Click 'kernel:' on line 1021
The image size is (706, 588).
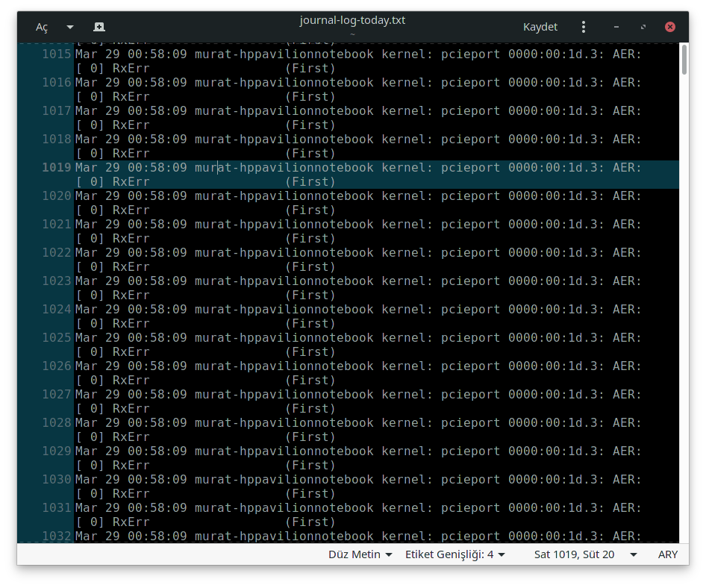click(x=407, y=224)
